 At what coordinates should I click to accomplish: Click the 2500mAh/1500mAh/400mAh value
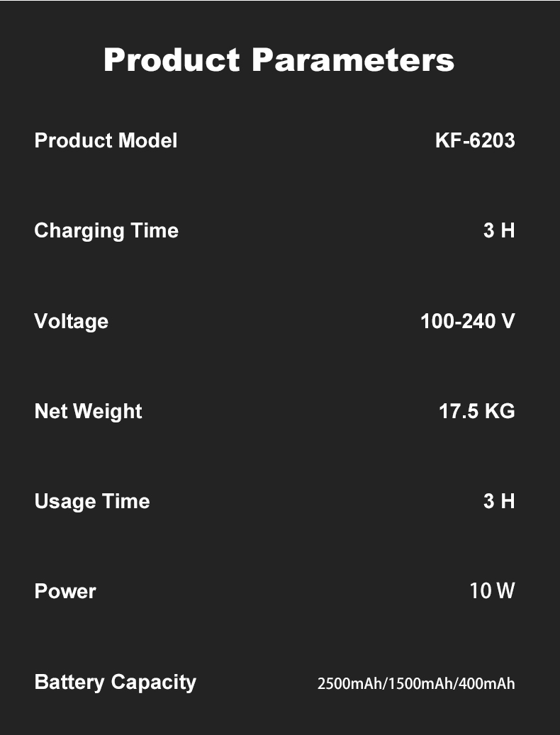click(416, 684)
